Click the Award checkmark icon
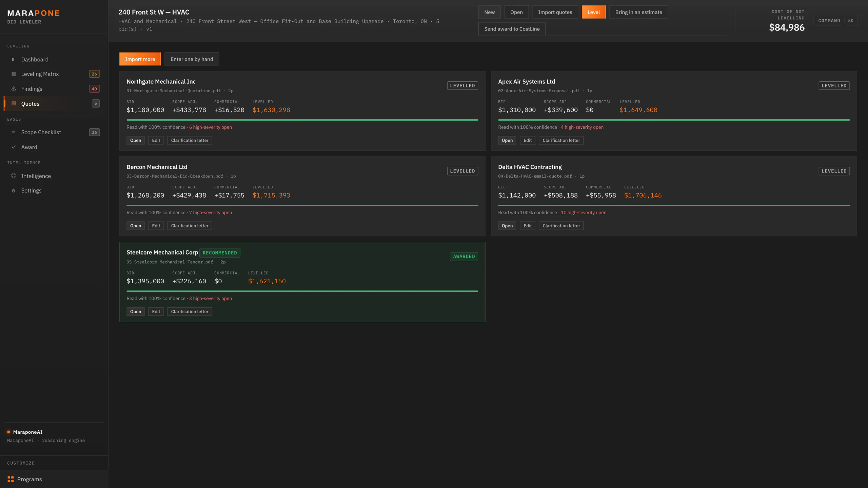Viewport: 868px width, 488px height. (14, 147)
